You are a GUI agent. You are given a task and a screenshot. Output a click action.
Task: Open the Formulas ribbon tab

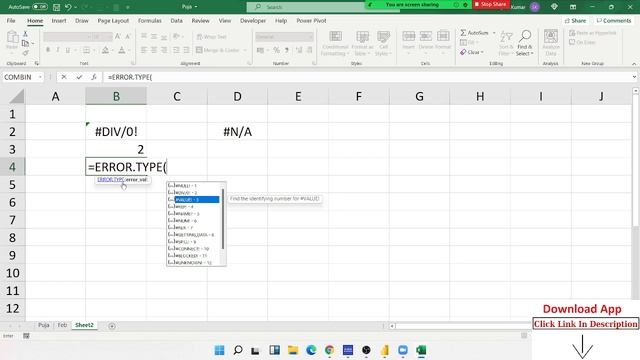149,20
